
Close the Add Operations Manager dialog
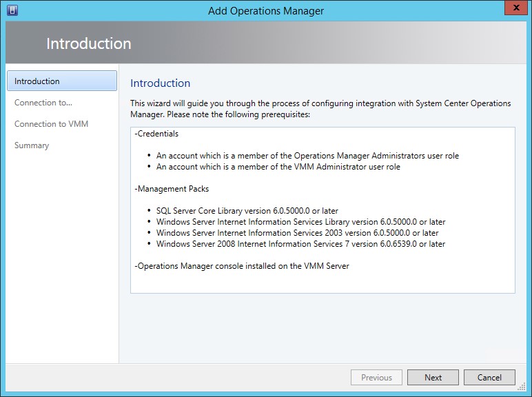tap(516, 8)
